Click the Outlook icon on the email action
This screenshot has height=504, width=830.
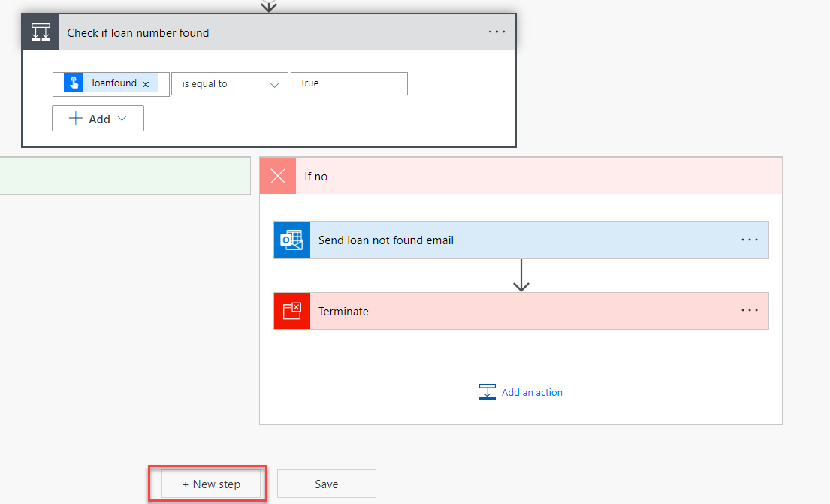[291, 240]
